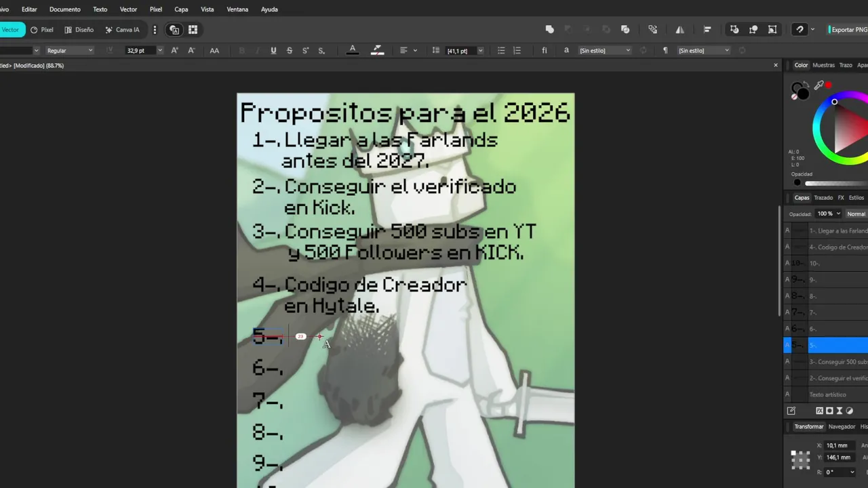Click the overlapping shapes icon with letter A
Viewport: 868px width, 488px height.
click(x=174, y=30)
